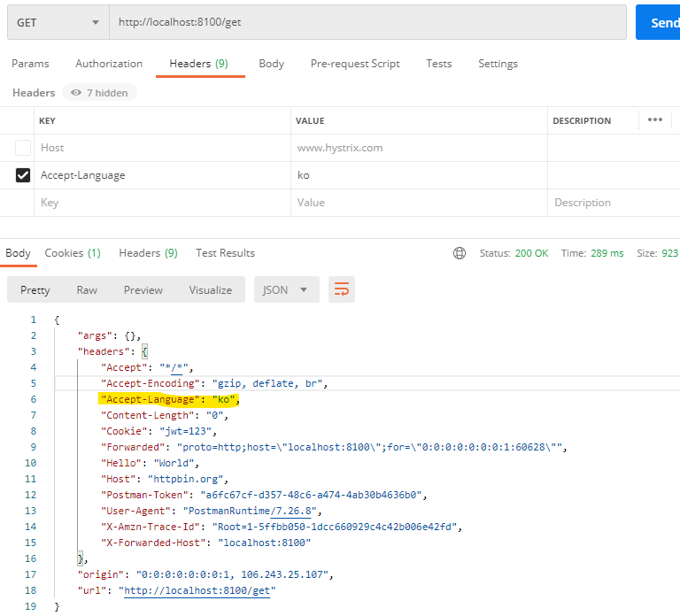This screenshot has height=616, width=680.
Task: Open the request Body tab
Action: 272,64
